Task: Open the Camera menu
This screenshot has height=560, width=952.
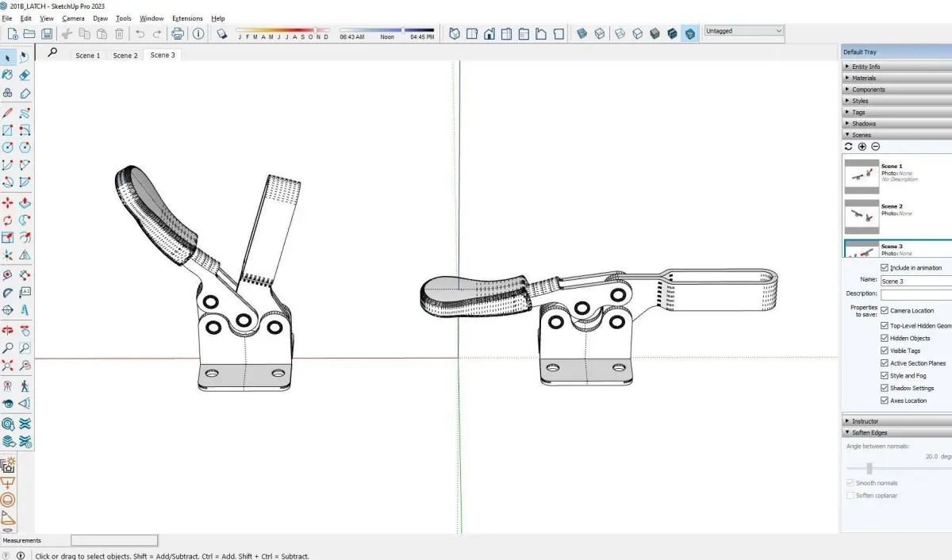Action: click(73, 18)
